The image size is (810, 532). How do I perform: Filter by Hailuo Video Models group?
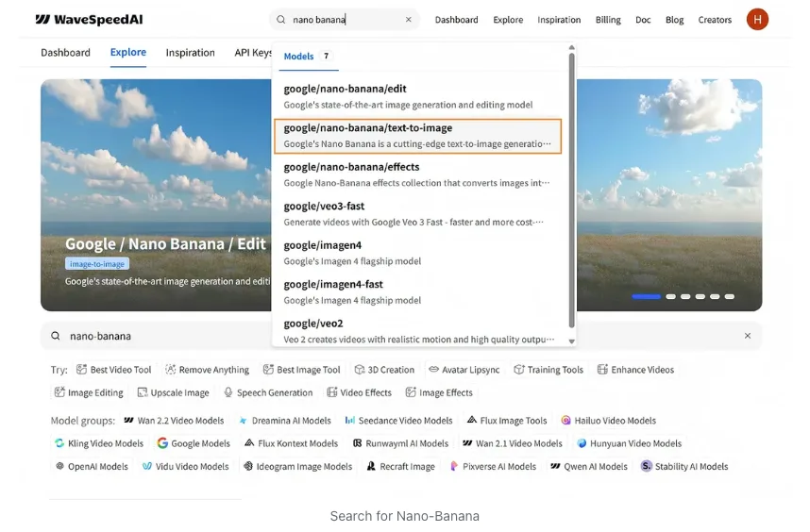pyautogui.click(x=609, y=421)
